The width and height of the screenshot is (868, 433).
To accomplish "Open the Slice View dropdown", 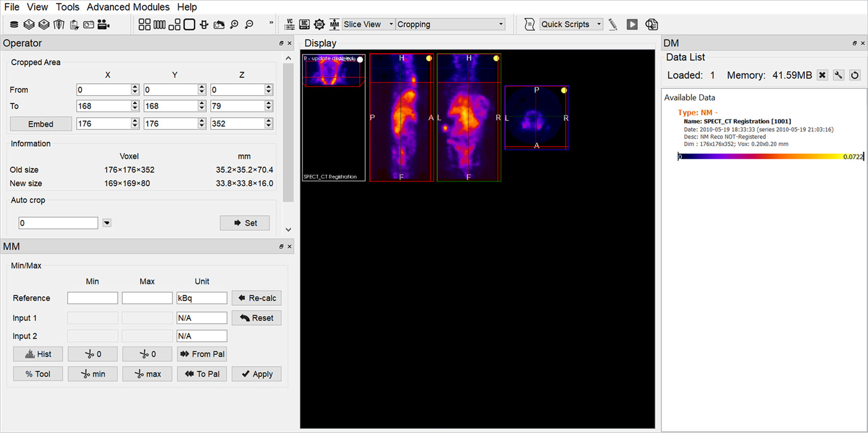I will tap(368, 25).
